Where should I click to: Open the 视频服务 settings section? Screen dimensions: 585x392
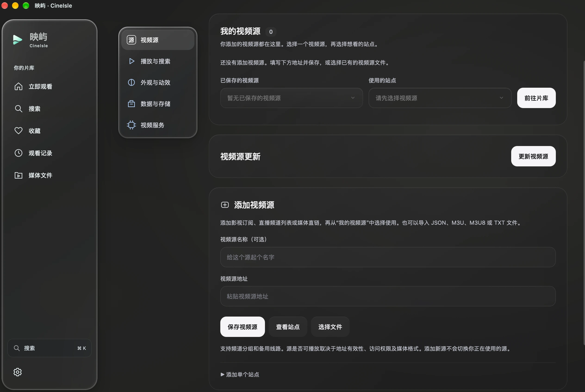click(158, 125)
